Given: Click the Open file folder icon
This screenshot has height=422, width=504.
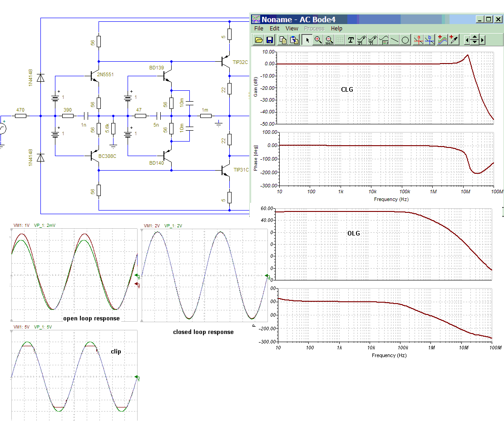Looking at the screenshot, I should (x=259, y=40).
